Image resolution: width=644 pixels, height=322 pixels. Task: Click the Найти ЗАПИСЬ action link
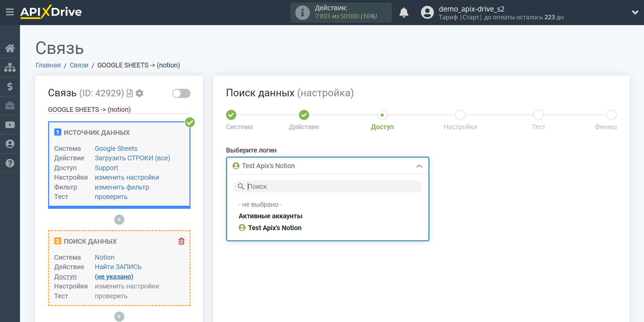pos(118,267)
